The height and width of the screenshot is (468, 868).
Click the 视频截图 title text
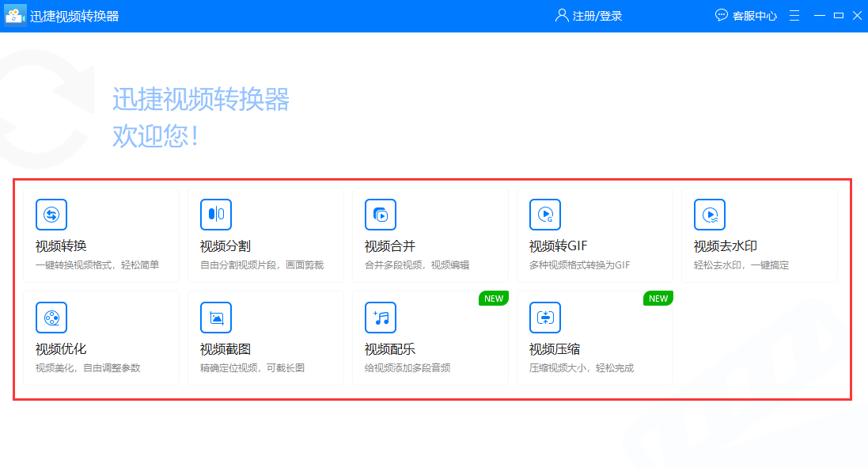[226, 349]
